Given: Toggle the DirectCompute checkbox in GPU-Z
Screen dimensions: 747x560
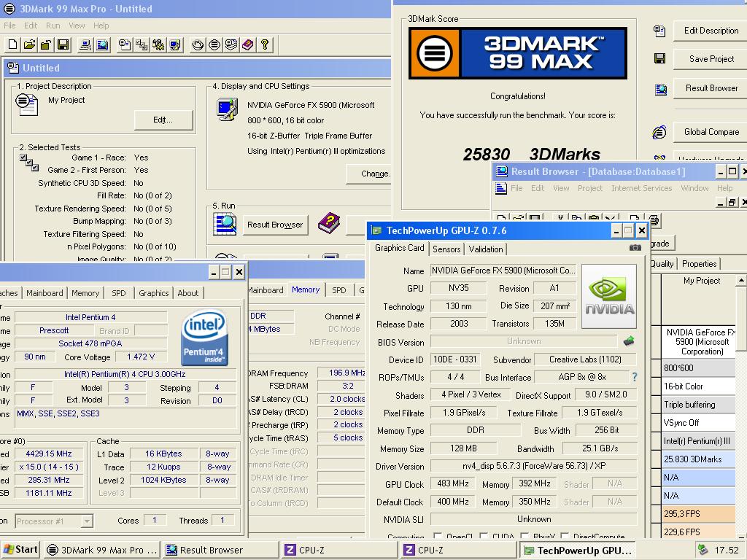Looking at the screenshot, I should [x=565, y=536].
